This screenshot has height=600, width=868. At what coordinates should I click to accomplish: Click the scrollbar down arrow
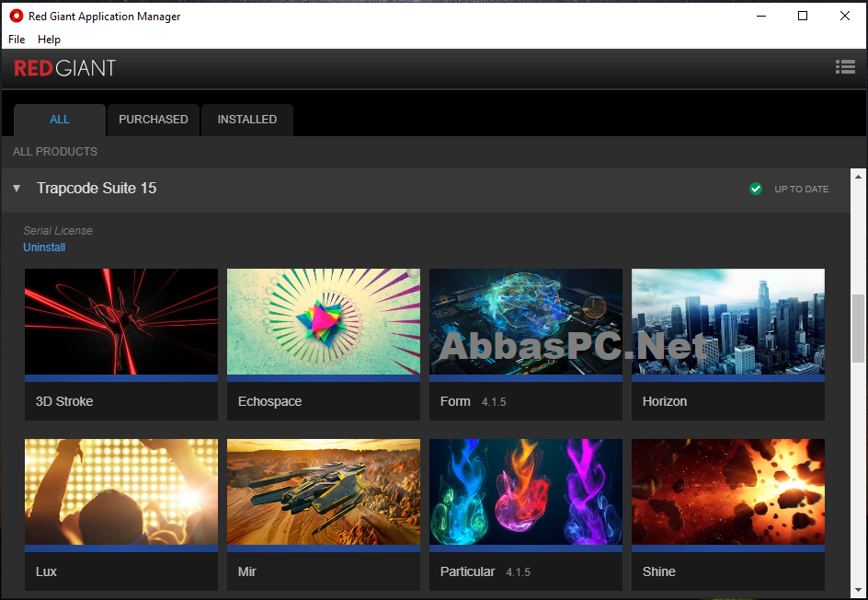coord(858,590)
